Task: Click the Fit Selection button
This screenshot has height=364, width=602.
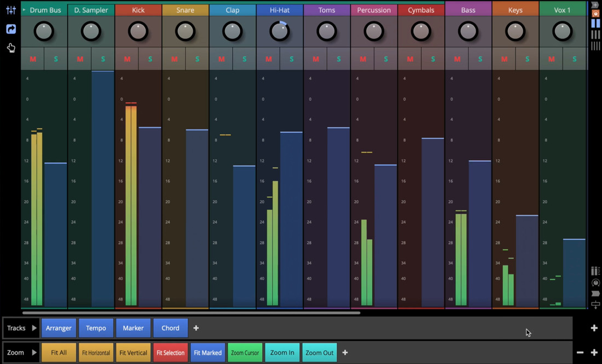Action: (170, 353)
